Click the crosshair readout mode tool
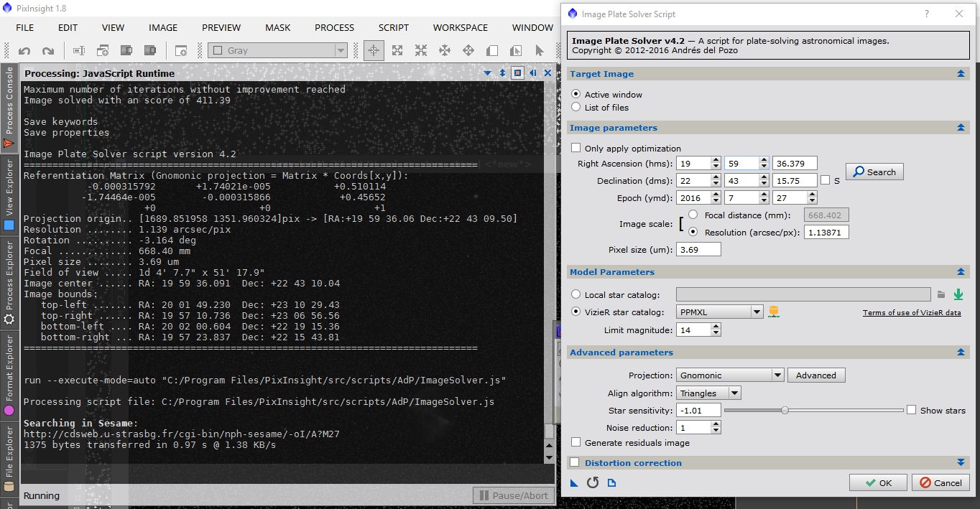Screen dimensions: 980x509 374,51
